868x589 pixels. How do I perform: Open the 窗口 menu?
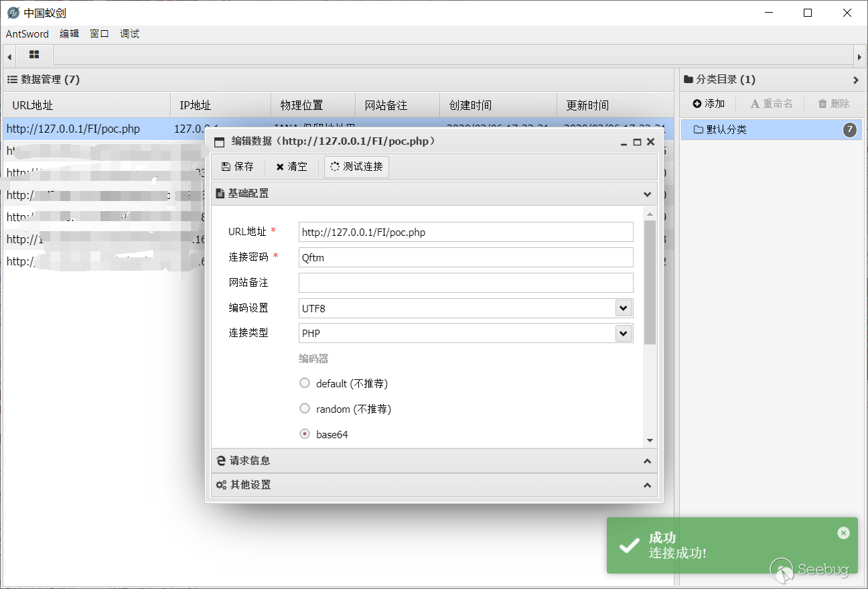pyautogui.click(x=99, y=34)
